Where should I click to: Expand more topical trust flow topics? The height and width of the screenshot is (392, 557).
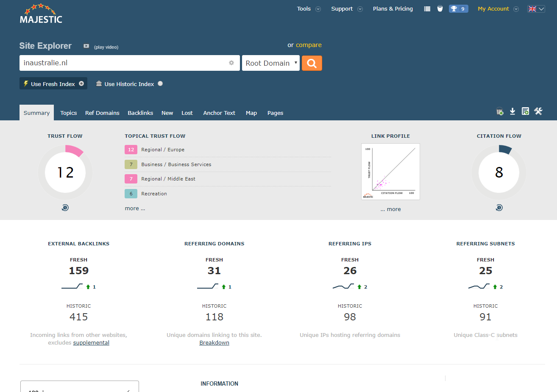click(135, 209)
